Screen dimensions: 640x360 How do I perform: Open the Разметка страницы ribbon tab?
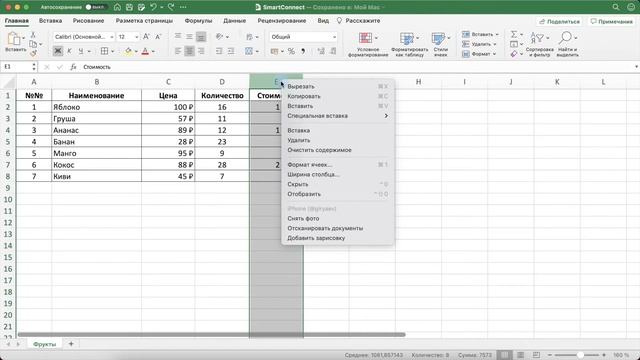[144, 21]
